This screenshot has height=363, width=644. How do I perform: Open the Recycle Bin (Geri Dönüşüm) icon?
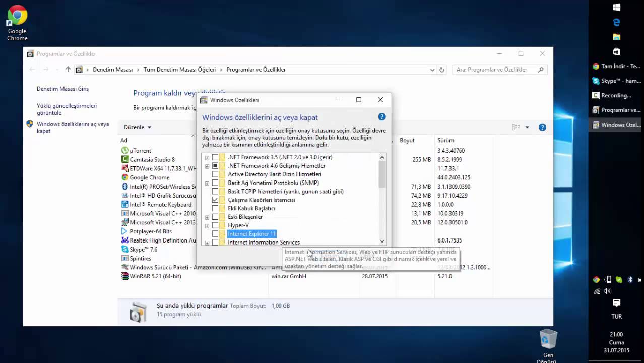click(548, 339)
